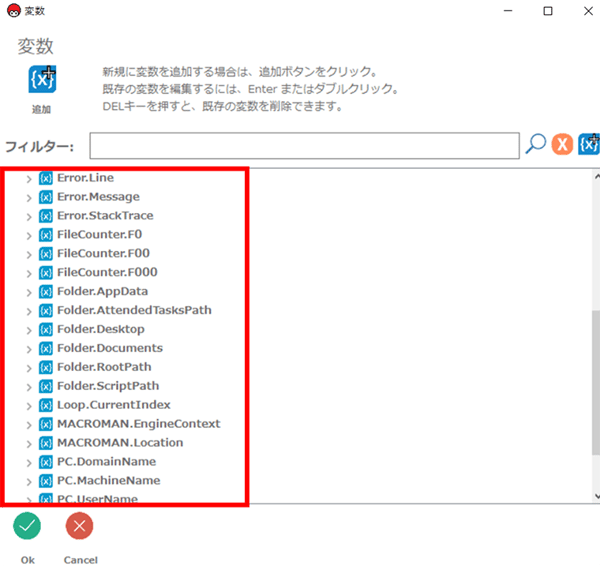Select the FileCounter.F000 variable row
600x566 pixels.
click(107, 272)
